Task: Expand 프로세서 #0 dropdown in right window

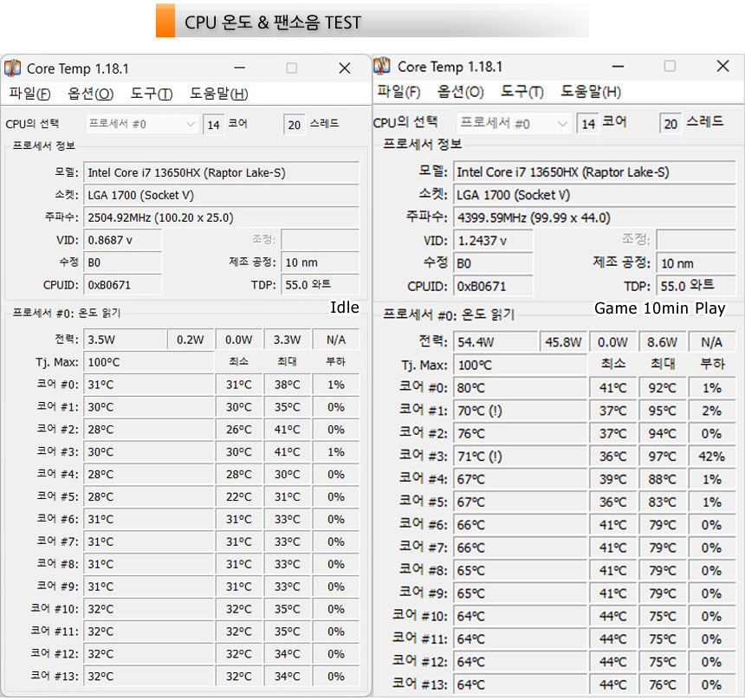Action: (514, 124)
